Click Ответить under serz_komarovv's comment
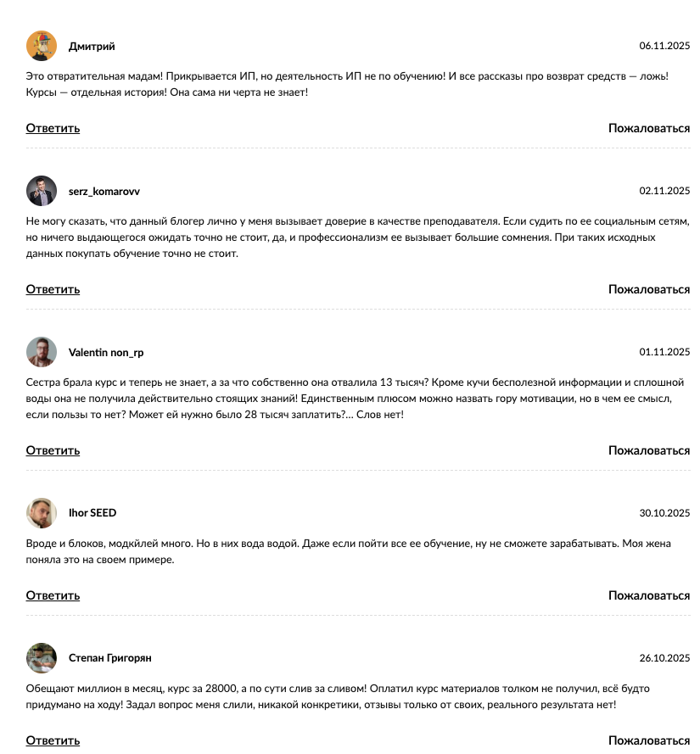This screenshot has height=754, width=700. pos(53,289)
